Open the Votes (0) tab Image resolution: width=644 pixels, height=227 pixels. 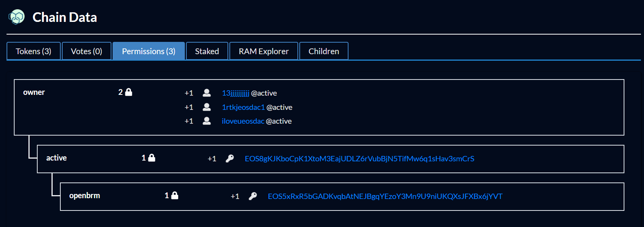click(86, 51)
